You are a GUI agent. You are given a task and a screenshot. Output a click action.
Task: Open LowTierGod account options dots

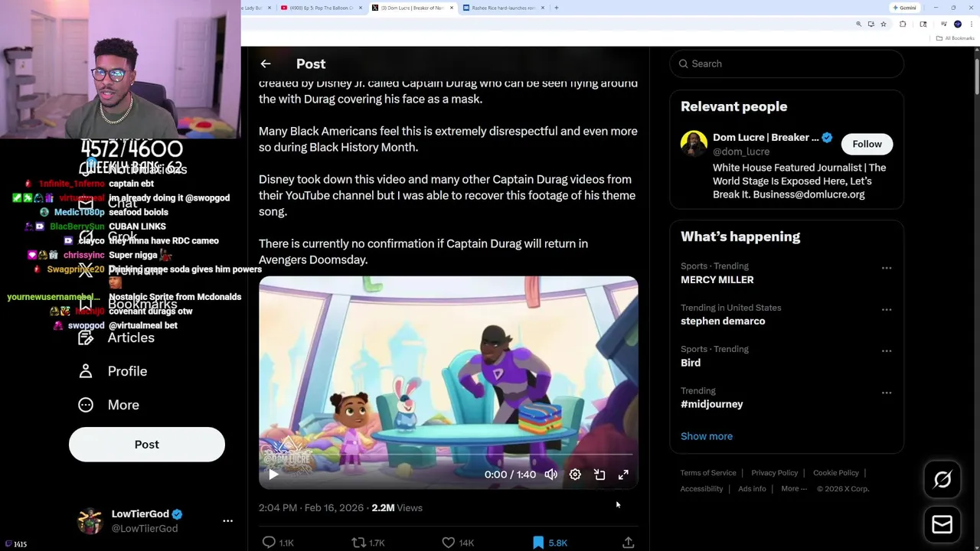coord(227,520)
